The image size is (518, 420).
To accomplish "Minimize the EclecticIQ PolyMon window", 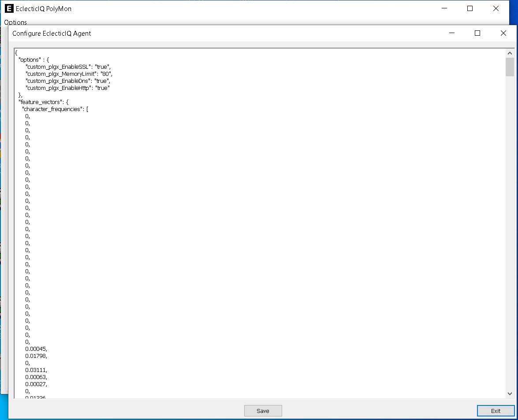I will pos(444,8).
